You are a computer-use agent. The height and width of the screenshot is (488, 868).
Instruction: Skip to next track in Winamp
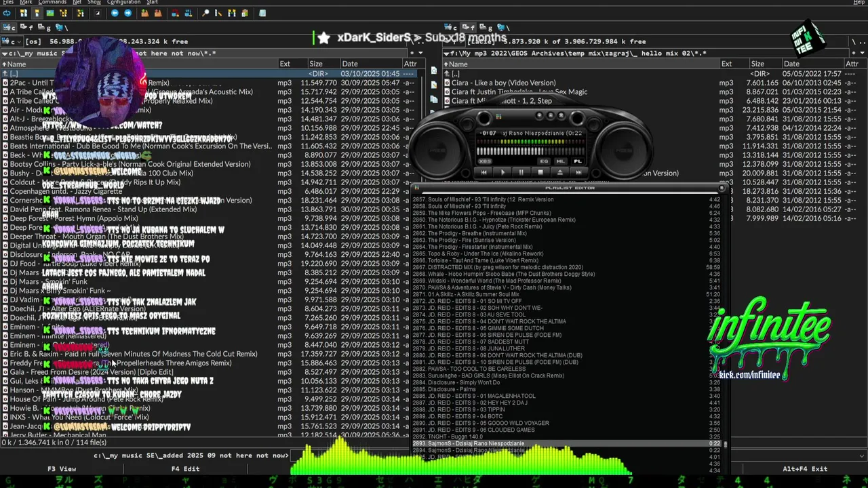(578, 172)
